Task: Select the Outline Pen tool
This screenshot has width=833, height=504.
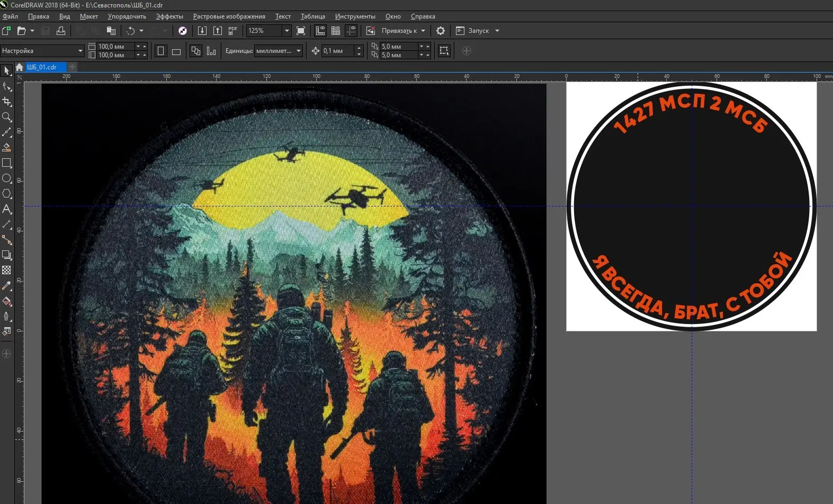Action: click(7, 317)
